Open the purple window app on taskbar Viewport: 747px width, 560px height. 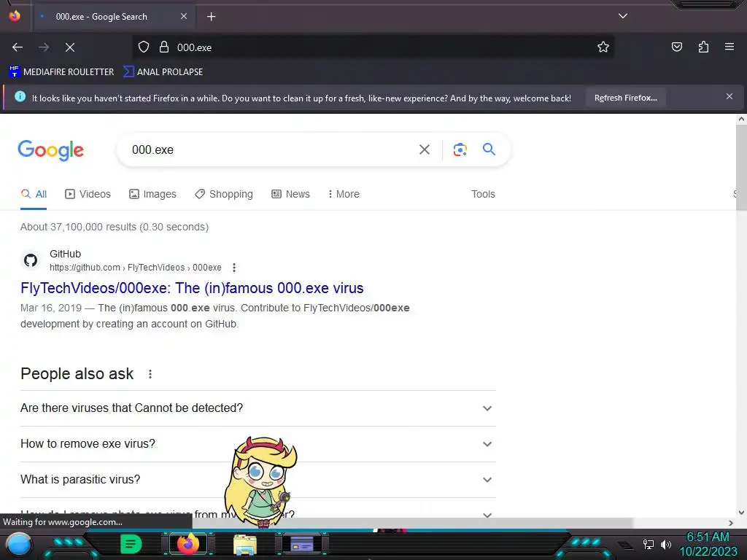click(302, 543)
